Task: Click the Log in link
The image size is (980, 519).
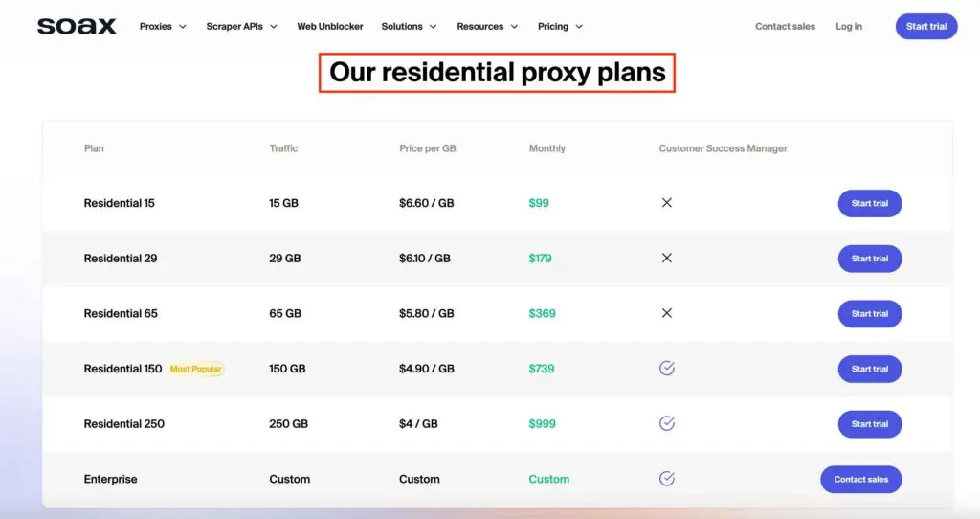Action: [849, 26]
